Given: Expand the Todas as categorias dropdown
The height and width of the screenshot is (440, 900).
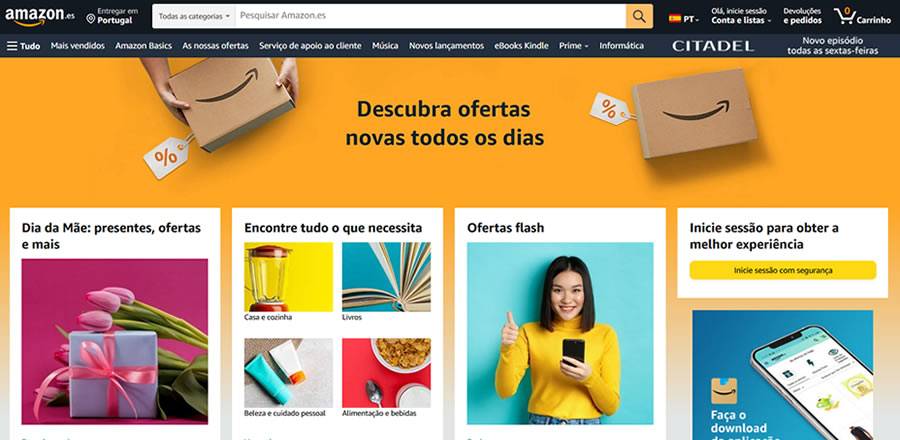Looking at the screenshot, I should pyautogui.click(x=195, y=16).
